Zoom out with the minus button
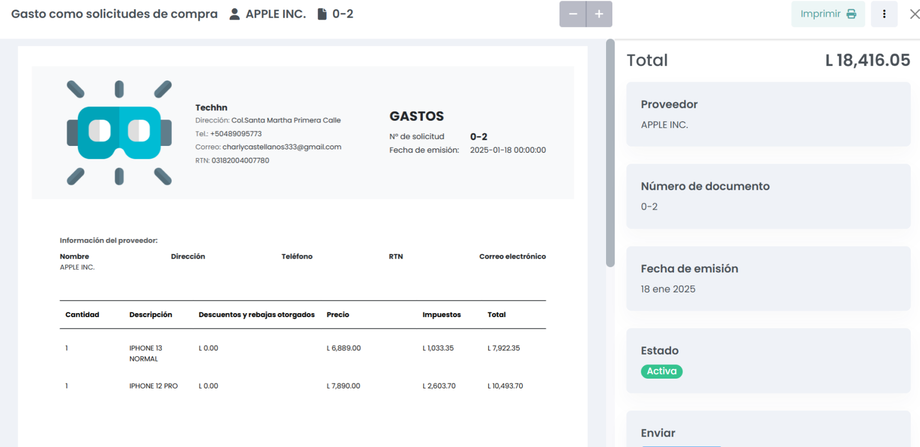920x447 pixels. (573, 14)
